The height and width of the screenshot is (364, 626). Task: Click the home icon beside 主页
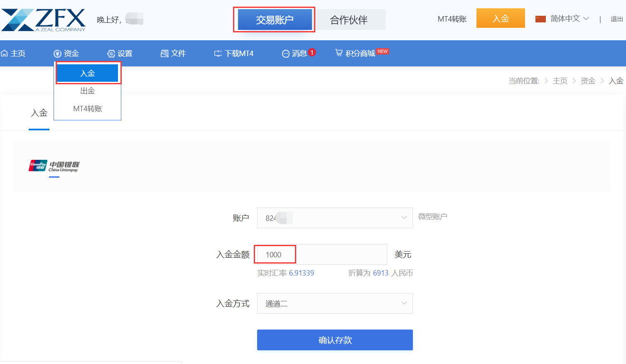5,54
